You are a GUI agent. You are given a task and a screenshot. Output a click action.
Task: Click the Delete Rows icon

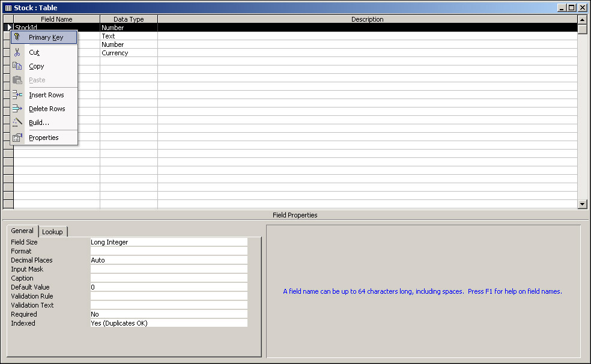(17, 109)
